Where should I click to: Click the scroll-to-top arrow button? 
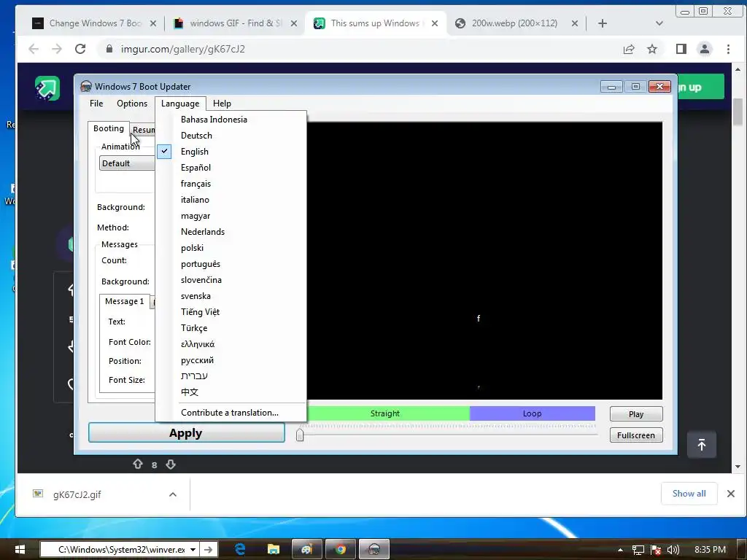[702, 445]
